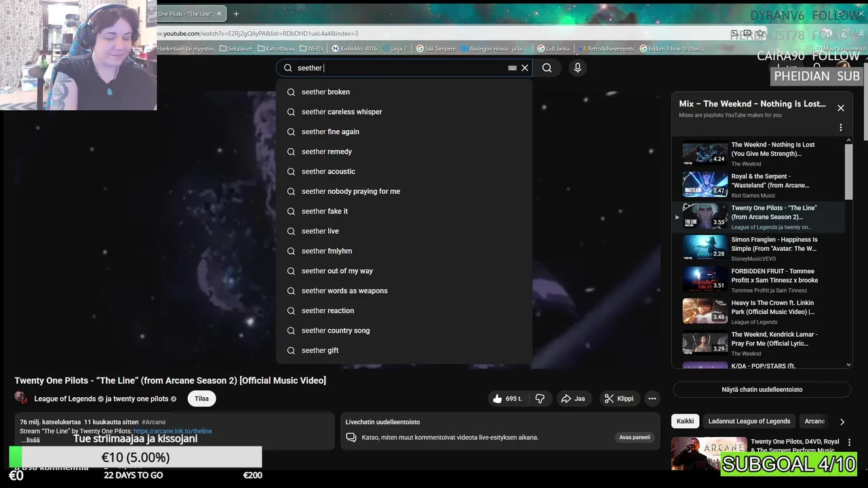Select suggestion 'seether remedy'
This screenshot has height=488, width=868.
(404, 152)
